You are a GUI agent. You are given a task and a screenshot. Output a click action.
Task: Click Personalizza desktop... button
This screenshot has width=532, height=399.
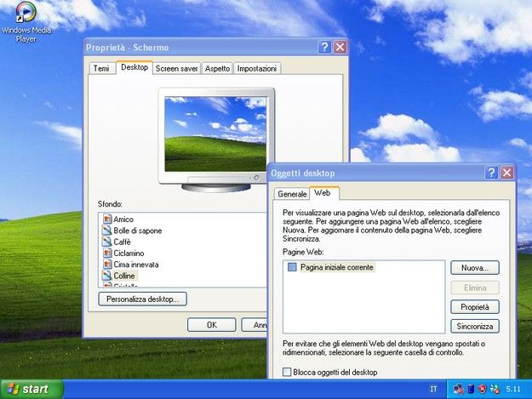point(142,299)
